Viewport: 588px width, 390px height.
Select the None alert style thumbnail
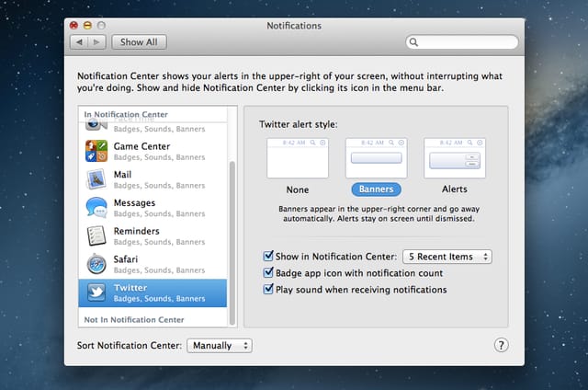pos(298,158)
